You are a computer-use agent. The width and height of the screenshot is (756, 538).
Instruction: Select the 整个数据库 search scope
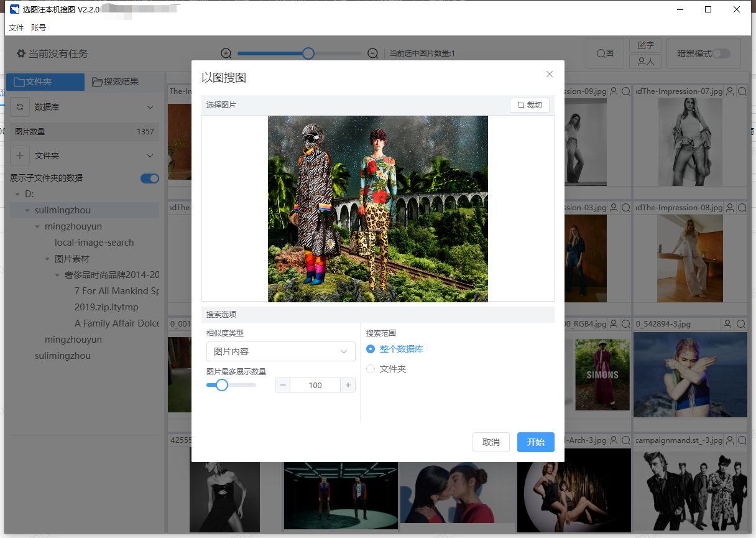pyautogui.click(x=371, y=349)
